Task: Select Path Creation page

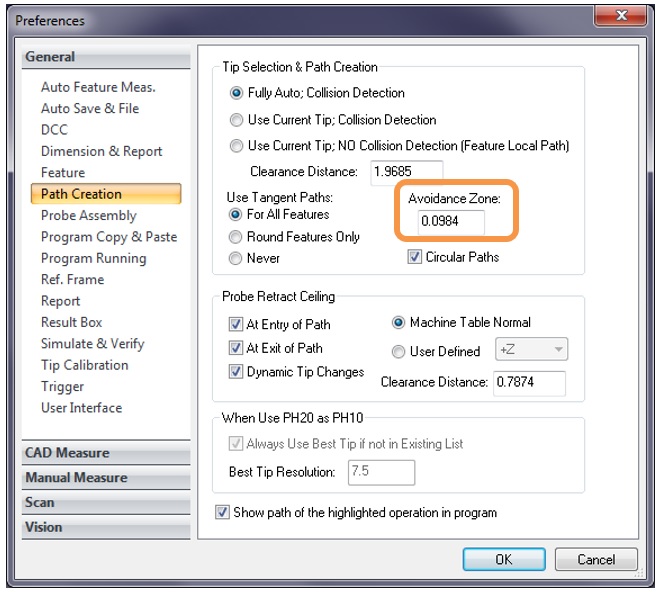Action: [x=106, y=194]
